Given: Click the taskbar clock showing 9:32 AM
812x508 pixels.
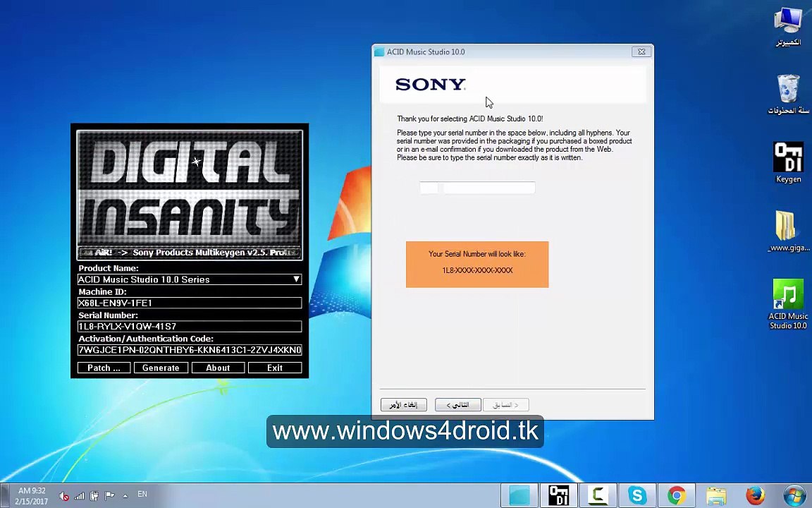Looking at the screenshot, I should pyautogui.click(x=32, y=495).
